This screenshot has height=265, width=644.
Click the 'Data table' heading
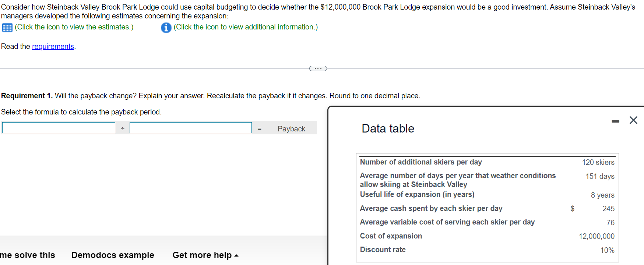point(388,128)
